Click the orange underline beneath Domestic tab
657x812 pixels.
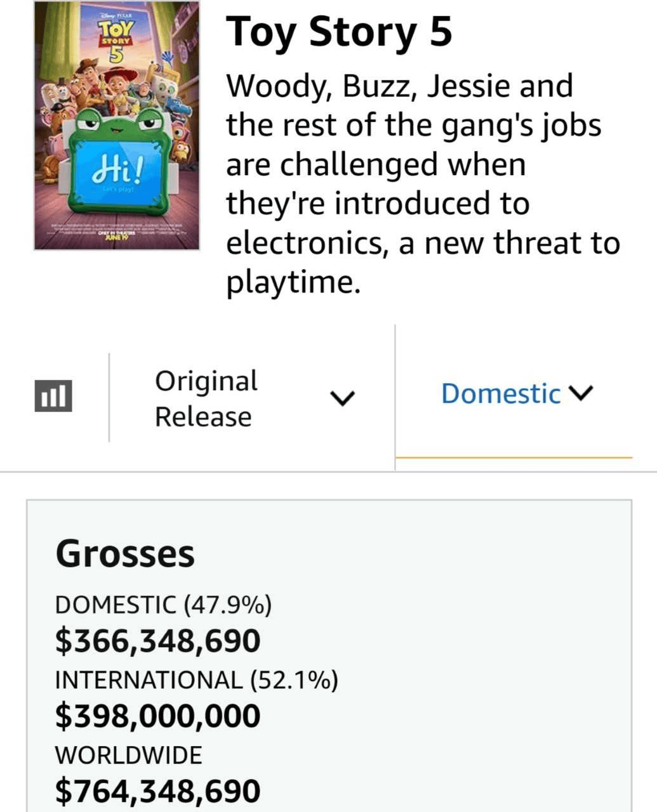514,457
